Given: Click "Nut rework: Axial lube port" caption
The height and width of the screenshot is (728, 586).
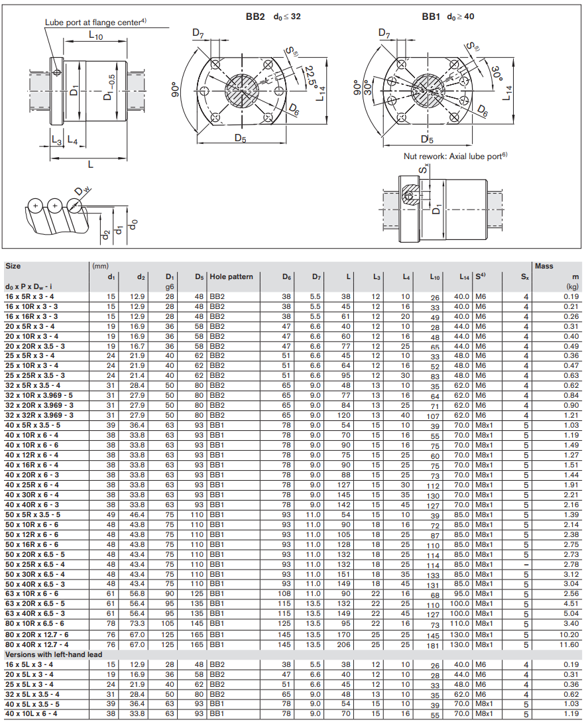Looking at the screenshot, I should point(455,156).
